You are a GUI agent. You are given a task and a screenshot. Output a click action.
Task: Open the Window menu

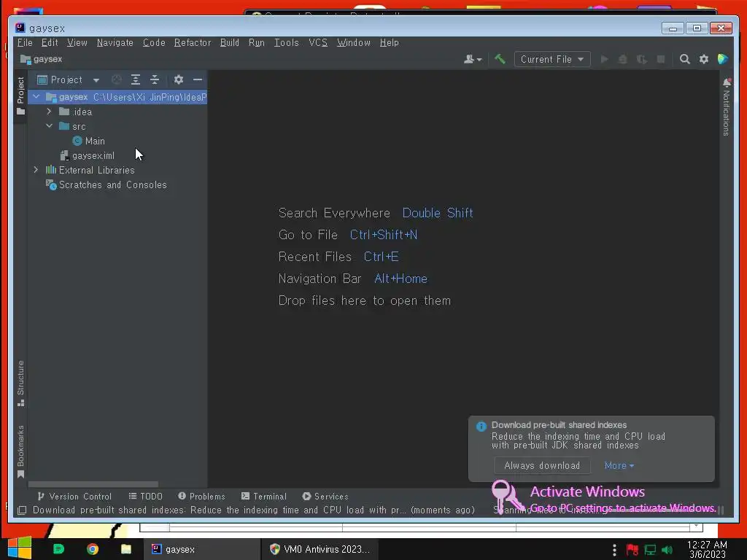coord(354,42)
